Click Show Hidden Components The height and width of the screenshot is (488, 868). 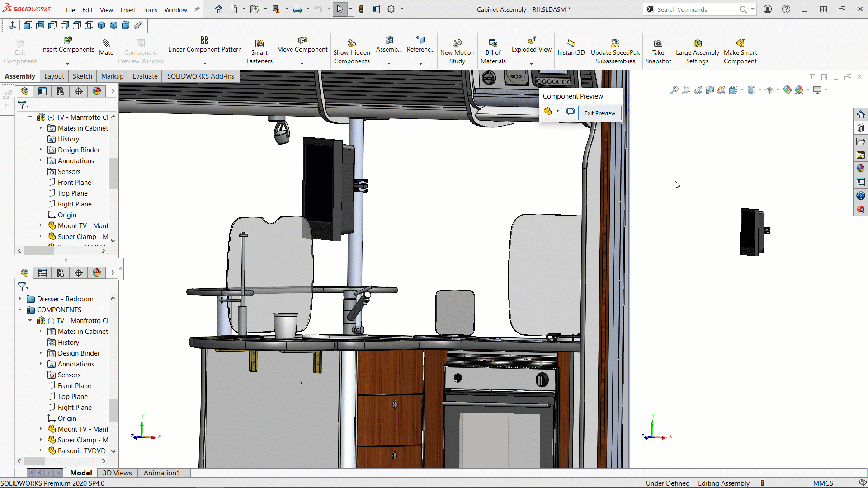352,52
